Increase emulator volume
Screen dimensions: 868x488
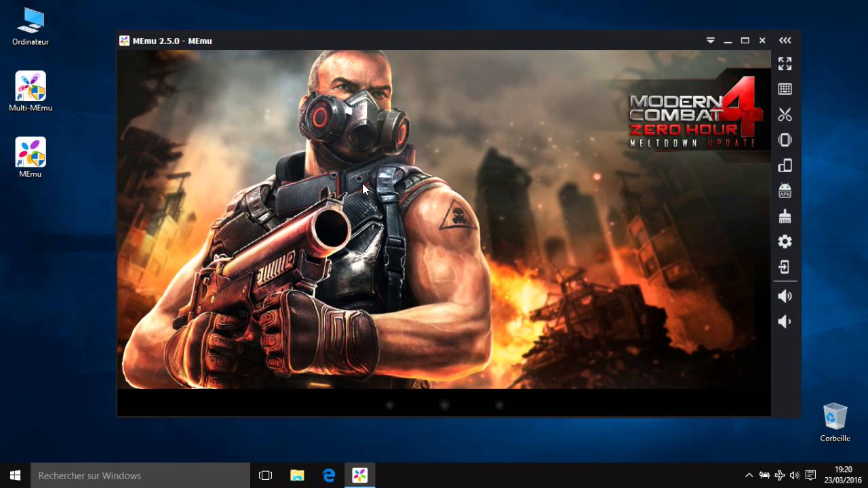coord(785,296)
